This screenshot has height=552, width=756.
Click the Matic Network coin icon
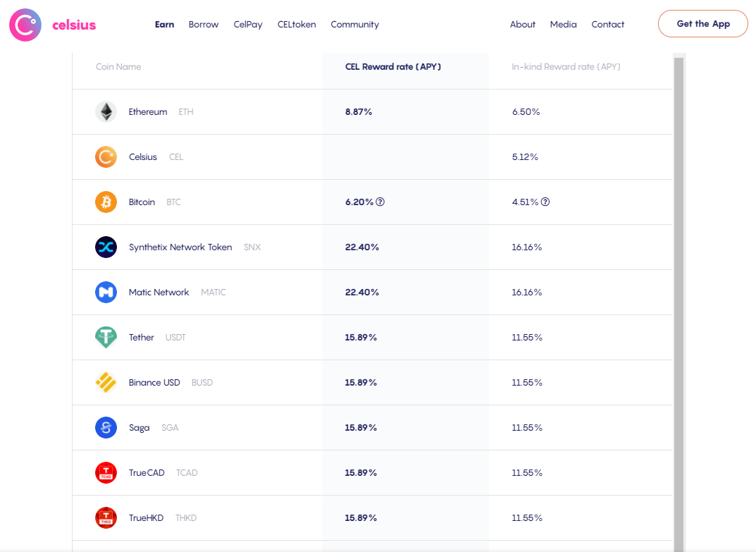106,293
